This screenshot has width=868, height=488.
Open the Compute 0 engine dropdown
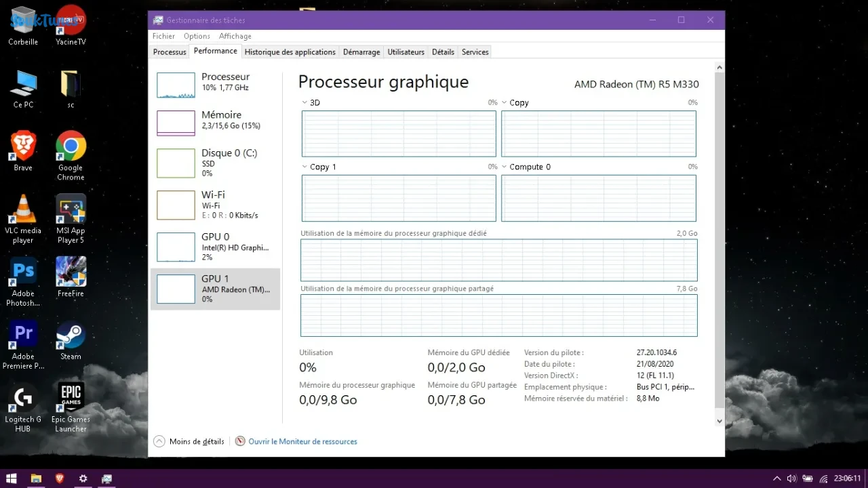[x=505, y=167]
